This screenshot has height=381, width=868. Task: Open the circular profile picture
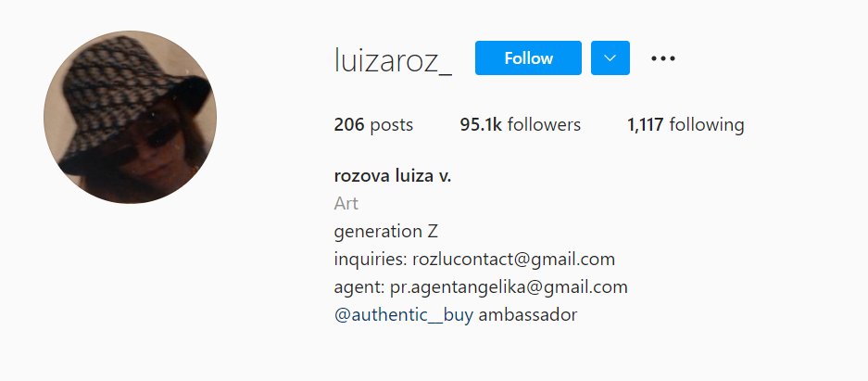[x=130, y=117]
